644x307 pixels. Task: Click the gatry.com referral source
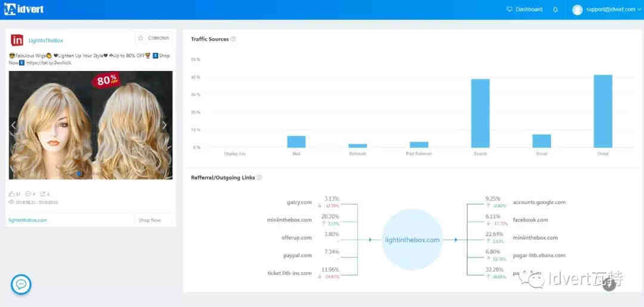pyautogui.click(x=299, y=202)
